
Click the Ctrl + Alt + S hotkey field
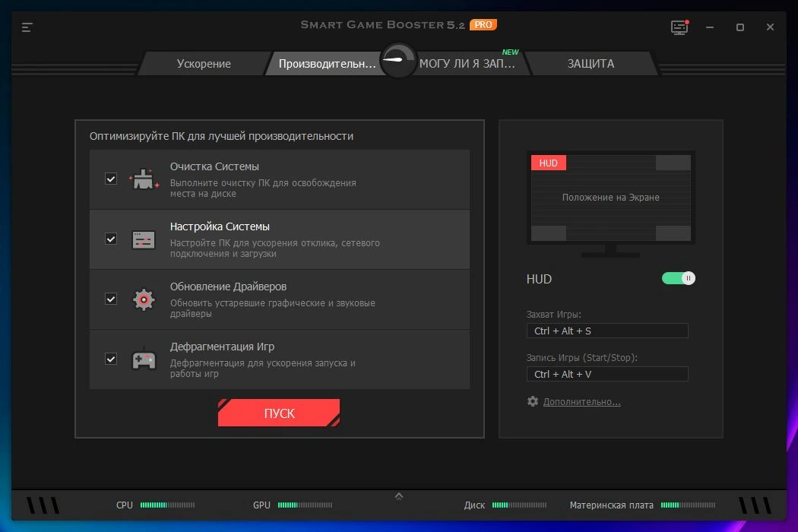pos(607,331)
